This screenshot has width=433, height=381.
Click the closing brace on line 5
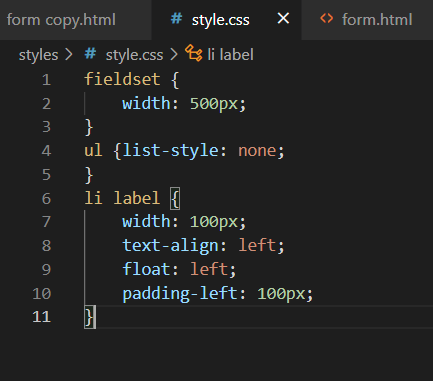click(x=89, y=175)
